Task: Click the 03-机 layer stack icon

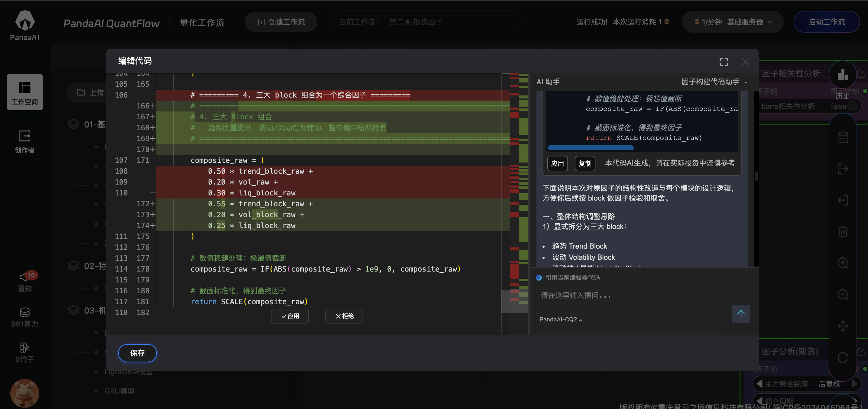Action: [x=73, y=310]
